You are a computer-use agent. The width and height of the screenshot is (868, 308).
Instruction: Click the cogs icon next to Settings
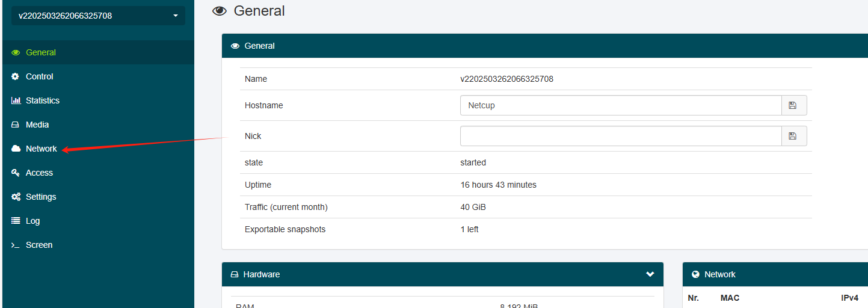[16, 197]
